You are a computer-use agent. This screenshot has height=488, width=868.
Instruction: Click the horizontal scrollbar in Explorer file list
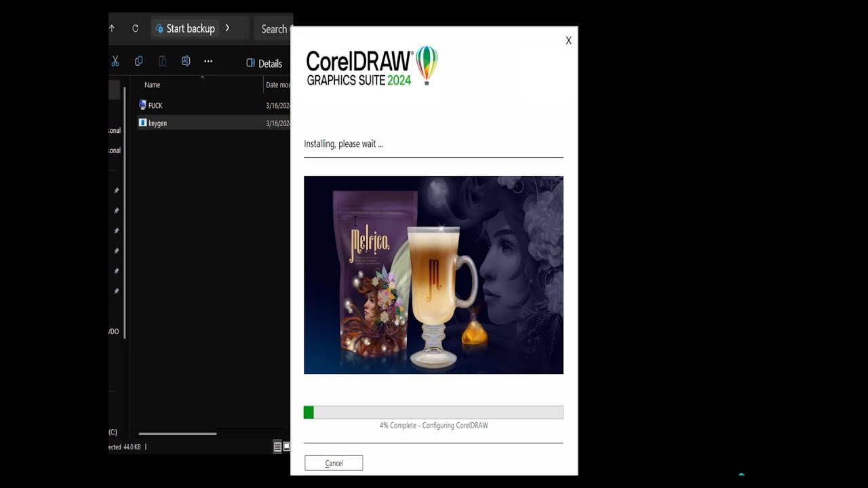pos(178,434)
